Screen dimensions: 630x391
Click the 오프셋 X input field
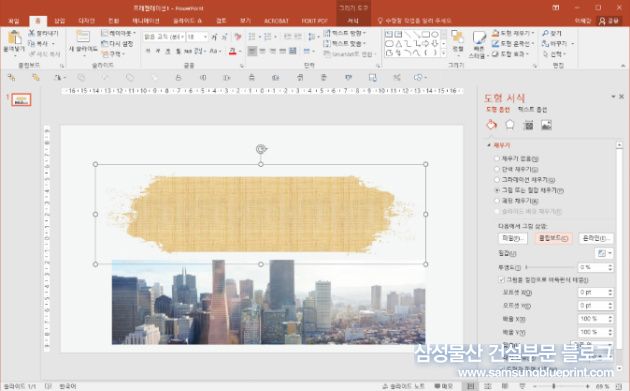(x=592, y=293)
